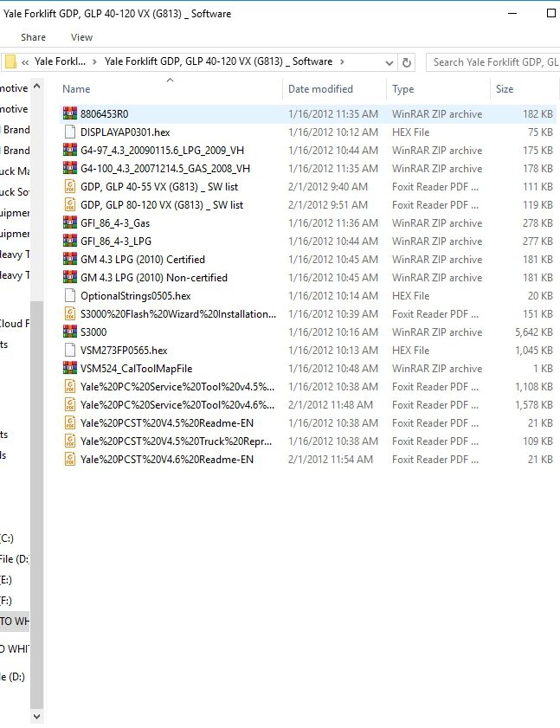560x728 pixels.
Task: Click the GM 4.3 LPG Certified archive icon
Action: pos(69,259)
